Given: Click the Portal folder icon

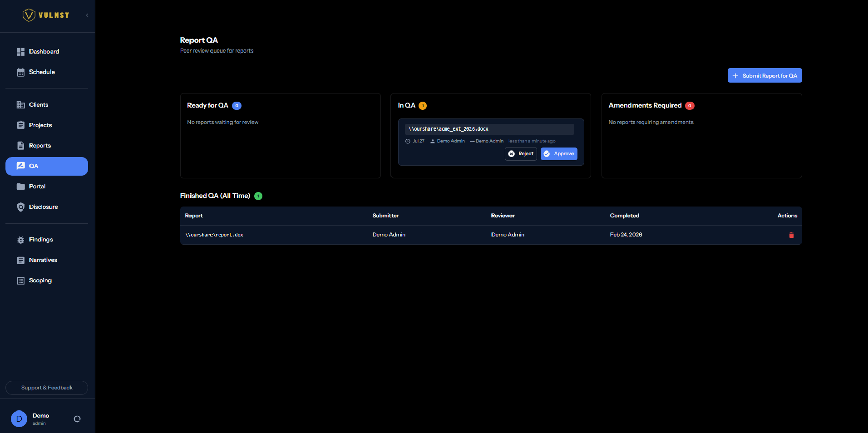Looking at the screenshot, I should click(21, 187).
